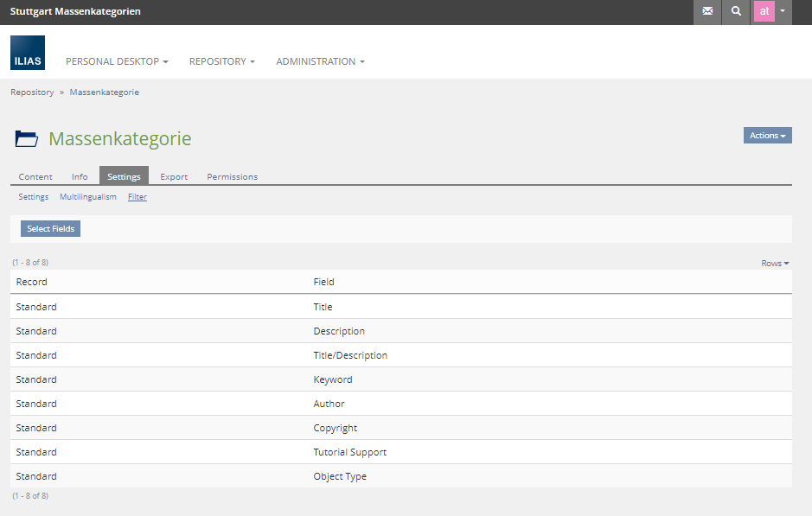
Task: Open the Personal Desktop menu
Action: [117, 61]
